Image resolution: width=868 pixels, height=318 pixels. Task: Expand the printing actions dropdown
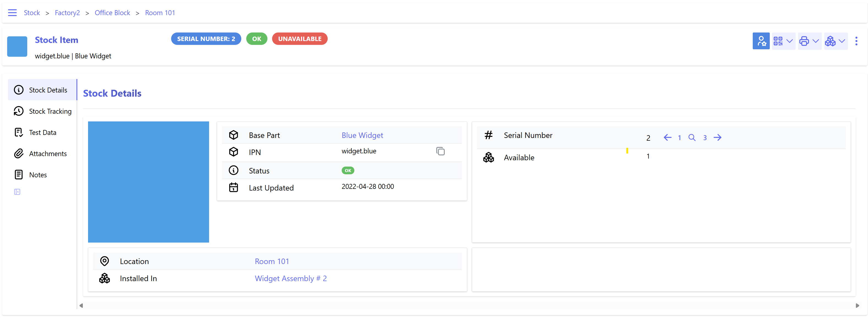[x=809, y=41]
